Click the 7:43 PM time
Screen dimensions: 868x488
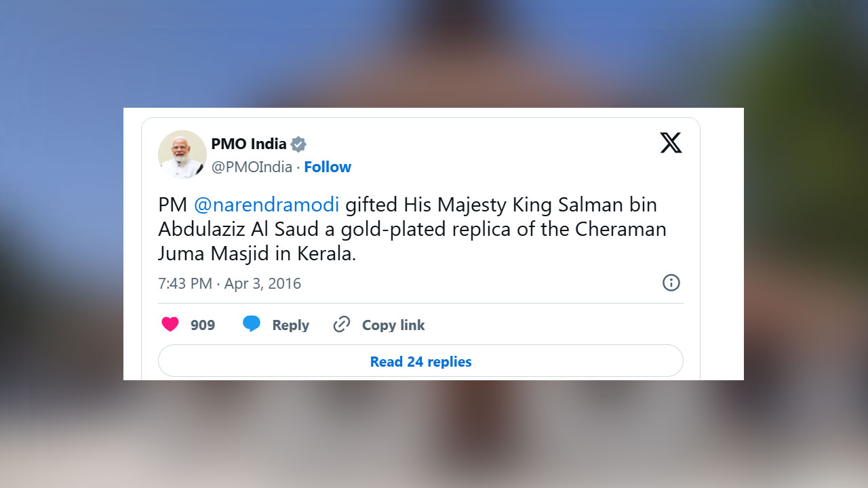pyautogui.click(x=184, y=283)
